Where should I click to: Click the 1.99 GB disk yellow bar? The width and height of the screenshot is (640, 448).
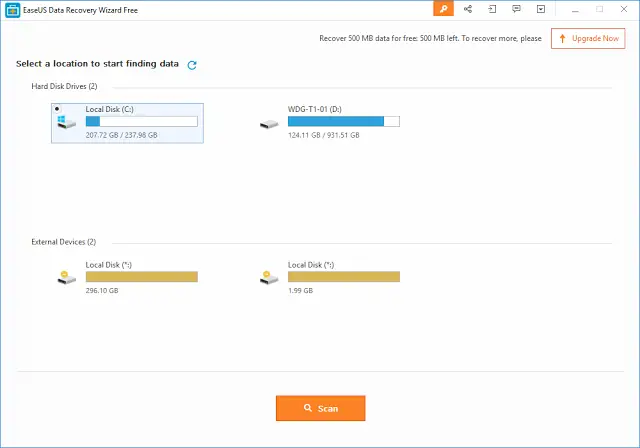click(x=344, y=277)
